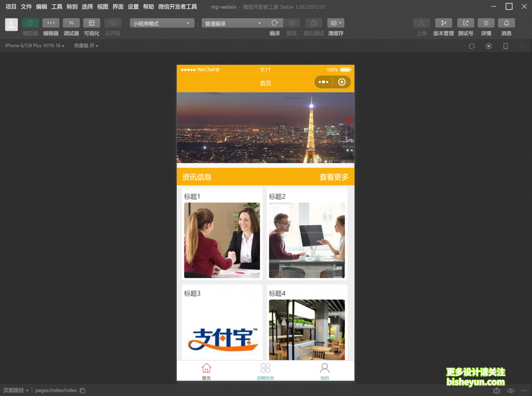Click the simulator phone device icon

[505, 46]
